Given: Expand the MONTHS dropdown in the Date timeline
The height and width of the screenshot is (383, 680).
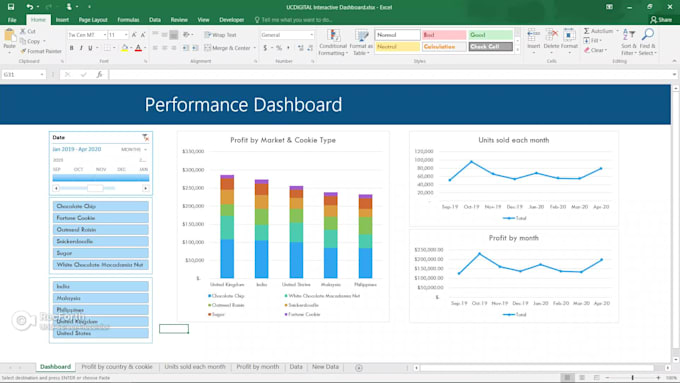Looking at the screenshot, I should [x=134, y=149].
